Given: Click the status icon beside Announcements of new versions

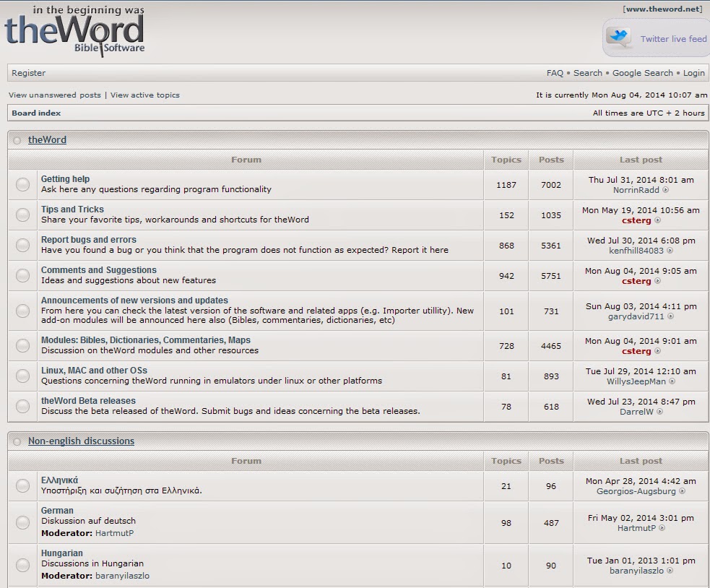Looking at the screenshot, I should click(x=22, y=311).
